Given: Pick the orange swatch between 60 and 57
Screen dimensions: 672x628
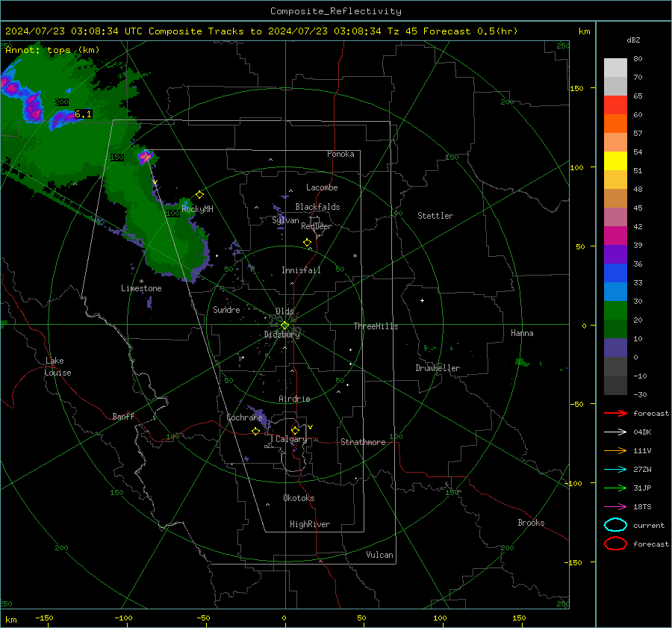Looking at the screenshot, I should [615, 123].
